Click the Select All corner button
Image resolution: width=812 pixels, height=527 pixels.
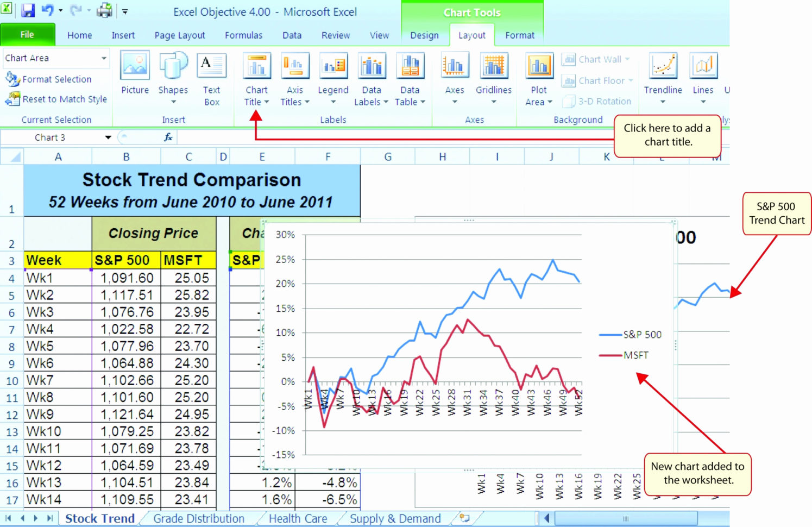(x=12, y=157)
